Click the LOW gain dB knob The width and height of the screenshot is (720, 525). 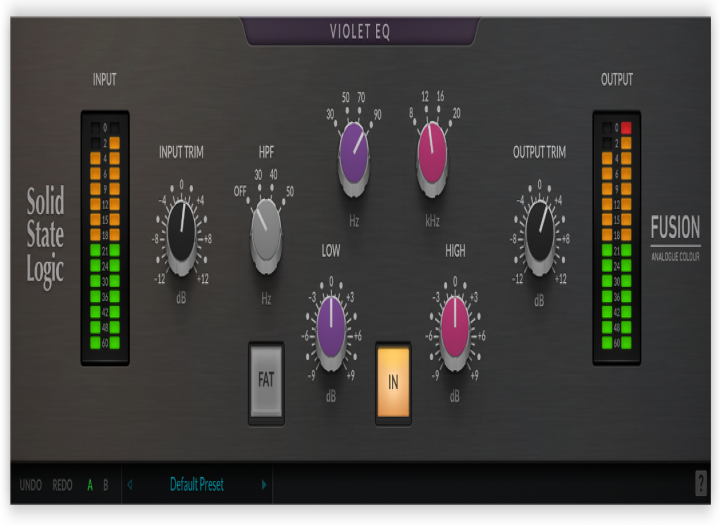pos(331,332)
